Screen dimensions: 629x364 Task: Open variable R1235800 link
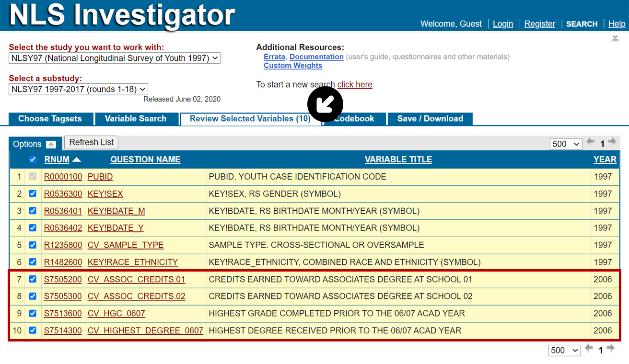(x=63, y=245)
